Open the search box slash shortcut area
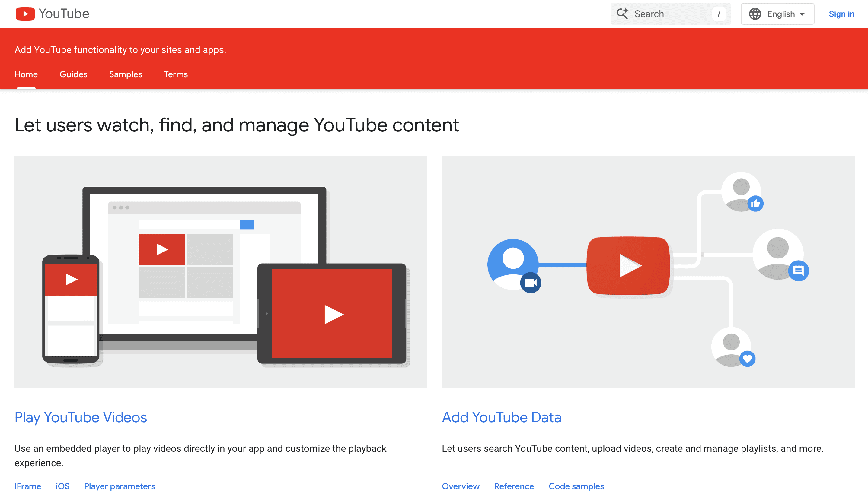 (719, 14)
